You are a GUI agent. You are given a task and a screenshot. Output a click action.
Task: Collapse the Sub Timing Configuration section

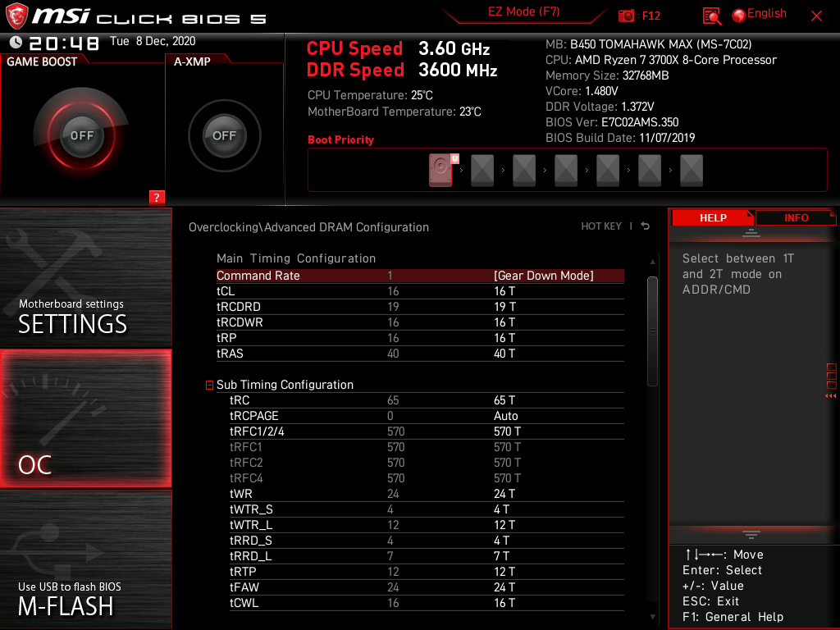click(x=209, y=384)
